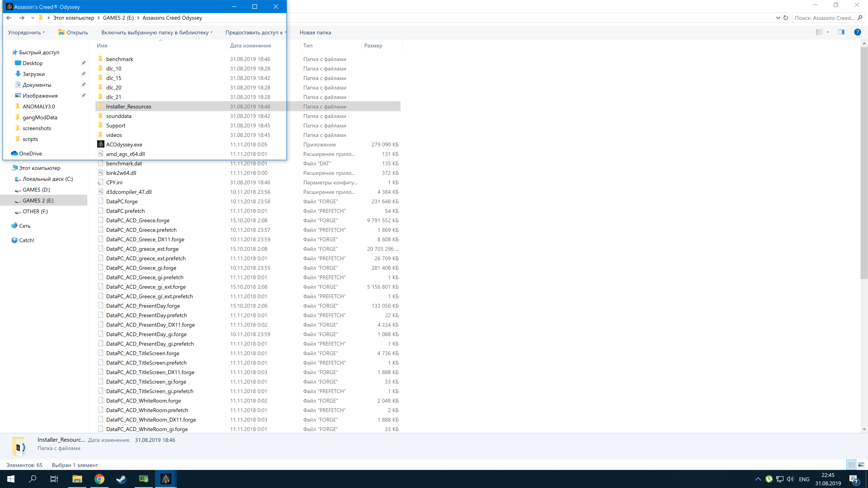Open Steam from the taskbar
868x488 pixels.
coord(121,479)
